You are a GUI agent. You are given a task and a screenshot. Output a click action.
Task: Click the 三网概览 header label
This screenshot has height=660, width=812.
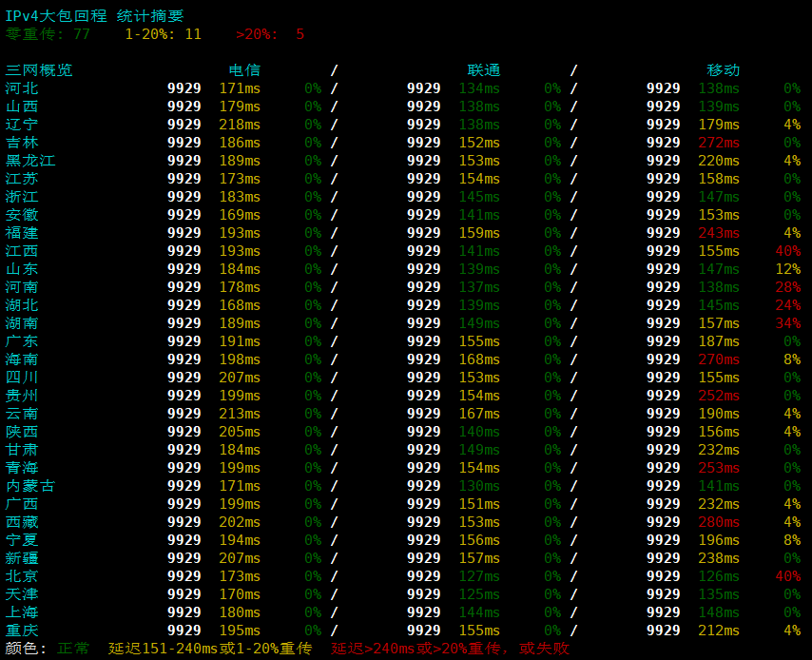coord(39,70)
